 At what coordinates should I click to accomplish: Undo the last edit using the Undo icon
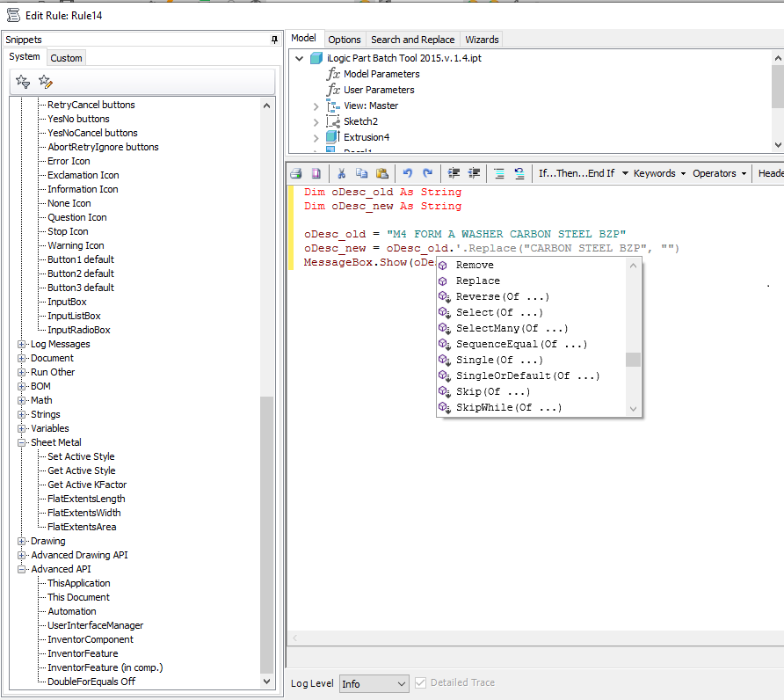click(x=409, y=173)
